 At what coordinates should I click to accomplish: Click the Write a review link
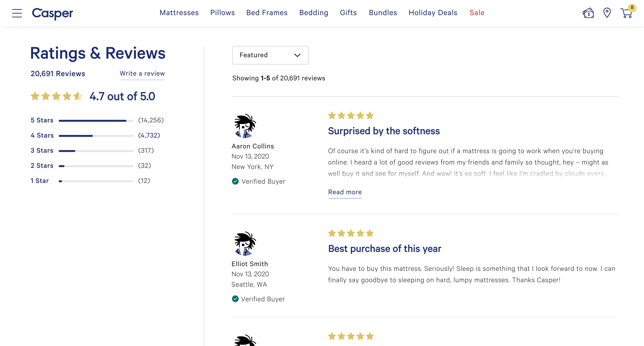[x=142, y=73]
